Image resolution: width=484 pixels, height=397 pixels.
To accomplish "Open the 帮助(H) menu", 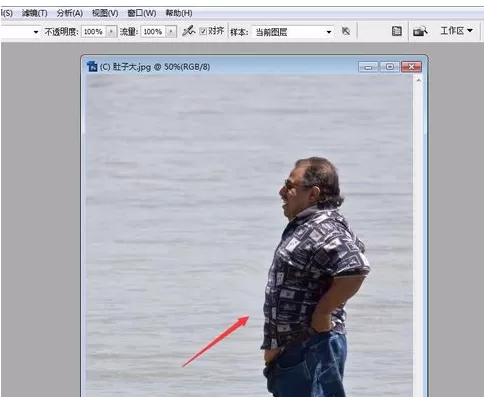I will click(179, 13).
